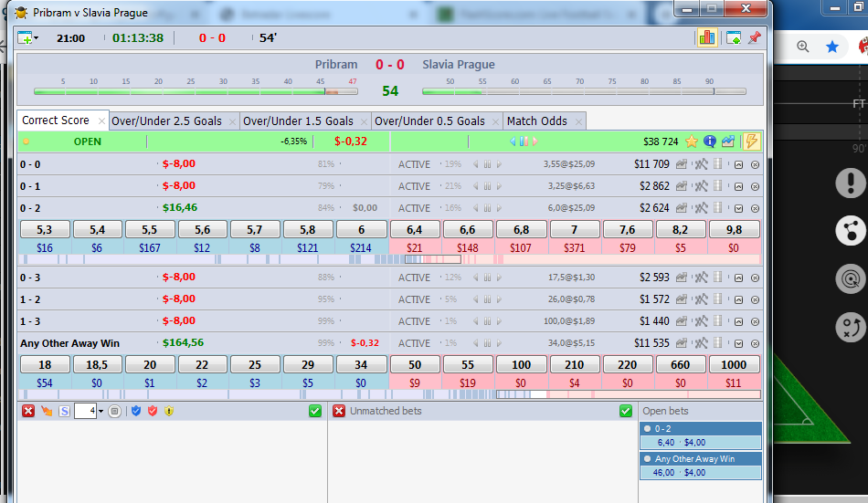Open the market chart icon on OPEN row
The width and height of the screenshot is (868, 503).
728,141
